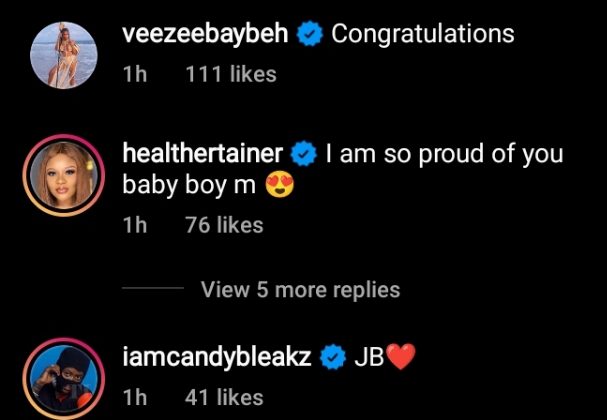The width and height of the screenshot is (607, 420).
Task: Go to iamcandybleakz's profile via username
Action: [x=213, y=358]
